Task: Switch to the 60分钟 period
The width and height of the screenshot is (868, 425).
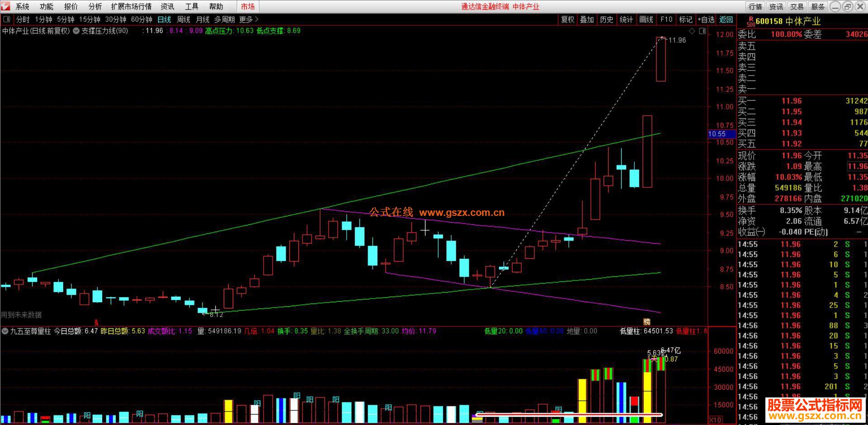Action: pyautogui.click(x=142, y=19)
